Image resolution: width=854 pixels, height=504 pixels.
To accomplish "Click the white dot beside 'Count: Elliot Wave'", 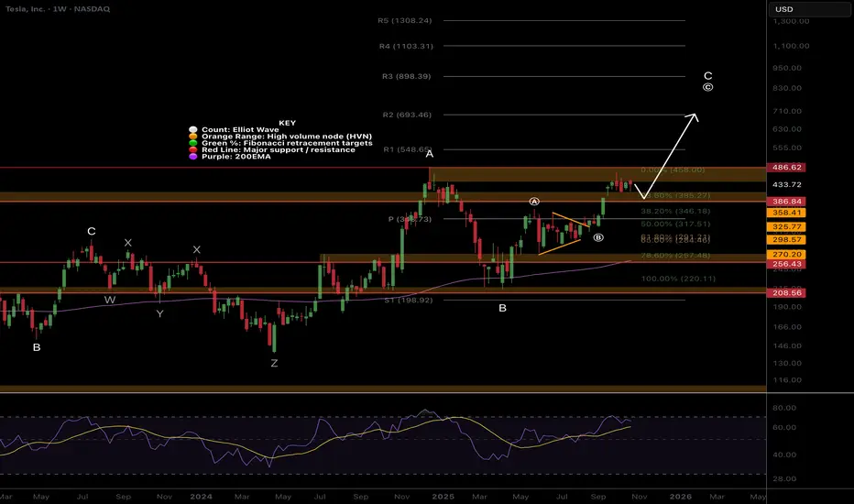I will [192, 130].
